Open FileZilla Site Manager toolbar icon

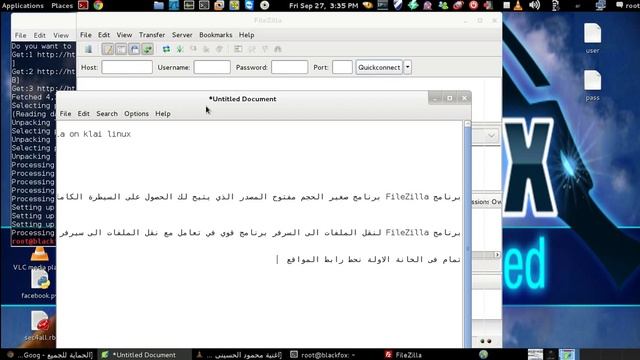[88, 49]
